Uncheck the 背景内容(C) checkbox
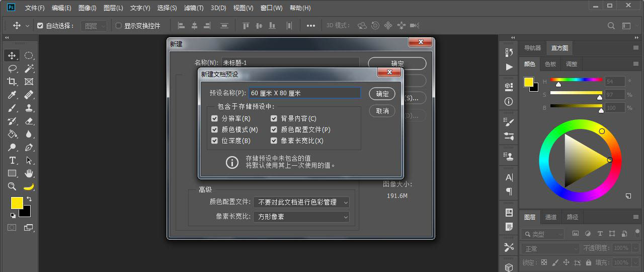The image size is (644, 272). pyautogui.click(x=274, y=118)
